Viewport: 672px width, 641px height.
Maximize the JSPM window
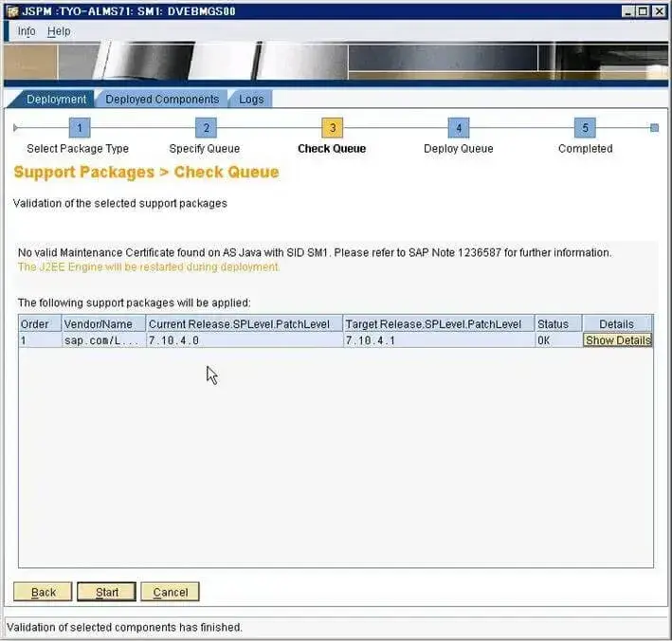coord(643,11)
